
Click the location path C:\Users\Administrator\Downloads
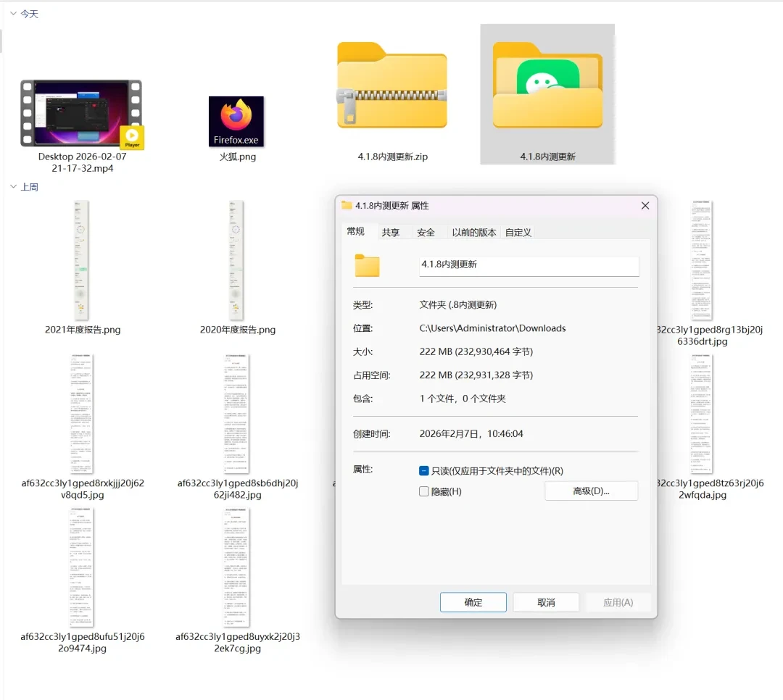coord(492,328)
